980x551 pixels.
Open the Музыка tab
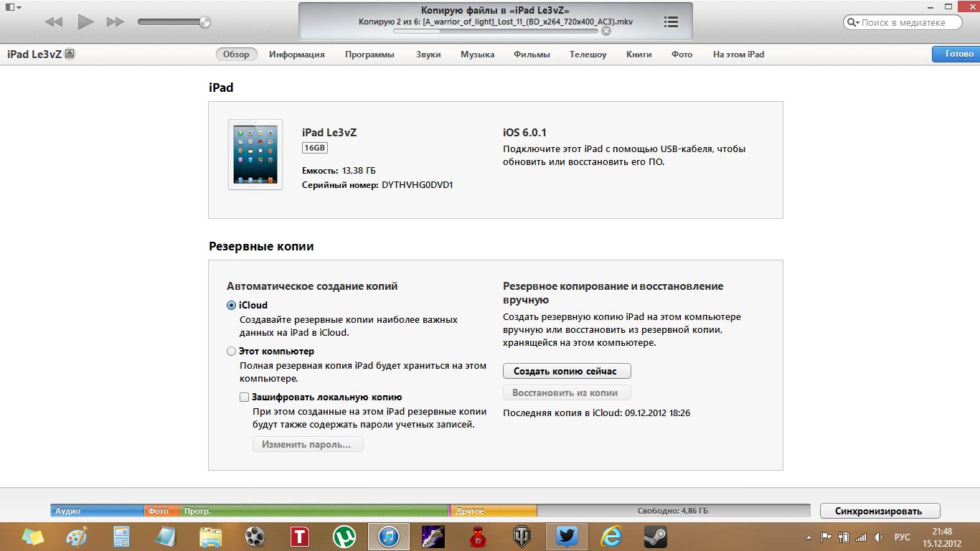pyautogui.click(x=477, y=55)
